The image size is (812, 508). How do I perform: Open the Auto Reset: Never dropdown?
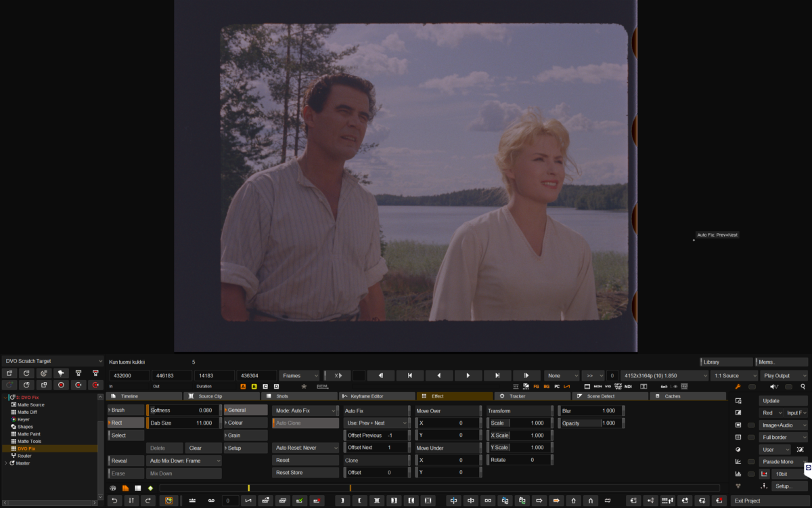coord(305,448)
